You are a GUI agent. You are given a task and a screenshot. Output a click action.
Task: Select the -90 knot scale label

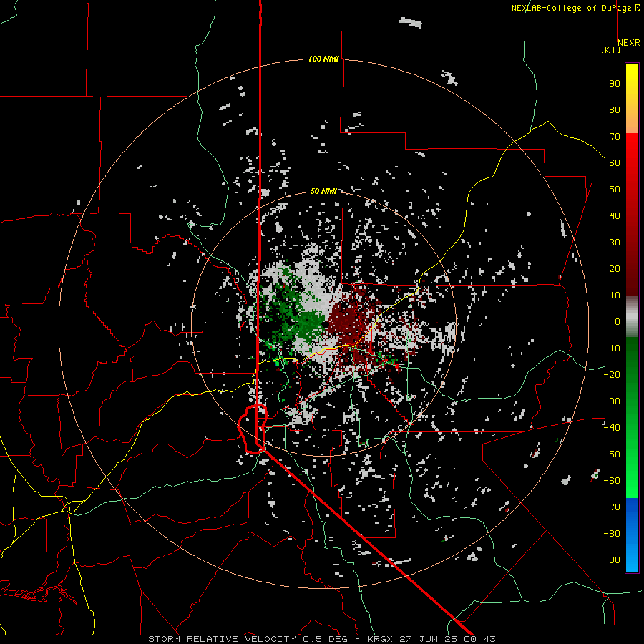pos(612,560)
